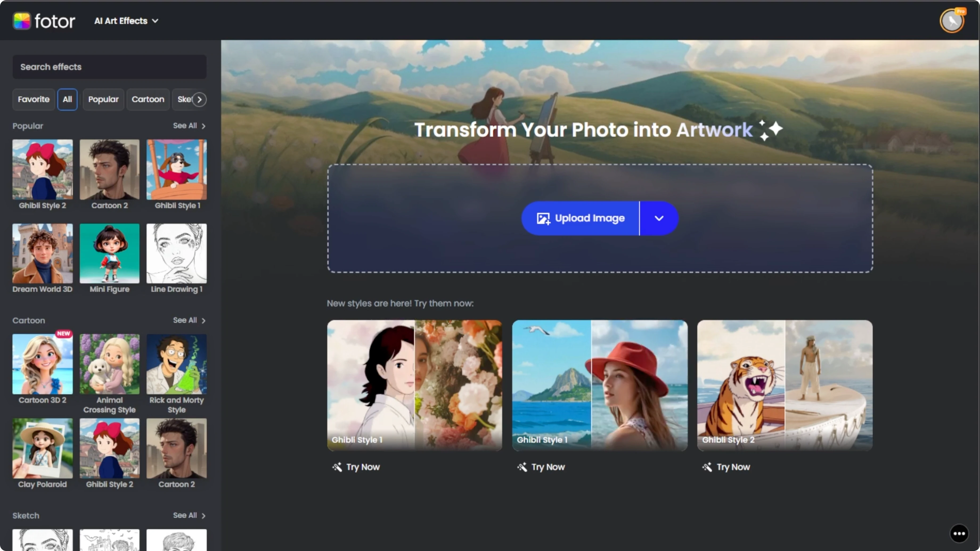Click the Upload Image button

pyautogui.click(x=581, y=218)
